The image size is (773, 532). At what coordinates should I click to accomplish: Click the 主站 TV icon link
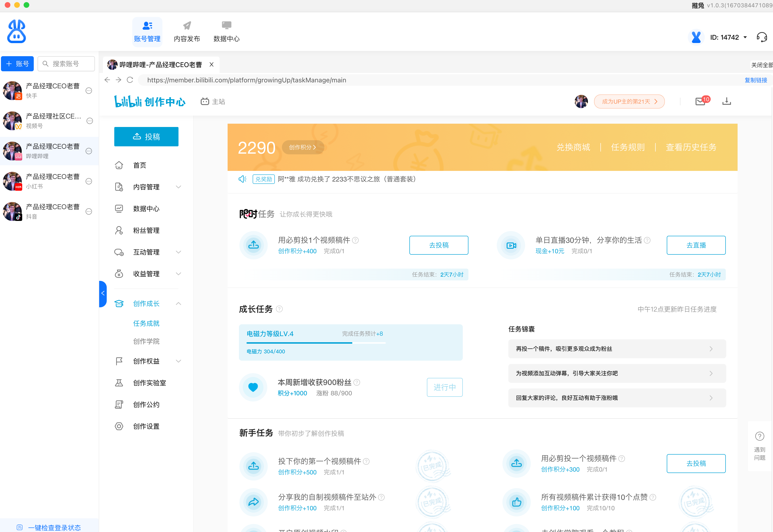(213, 102)
